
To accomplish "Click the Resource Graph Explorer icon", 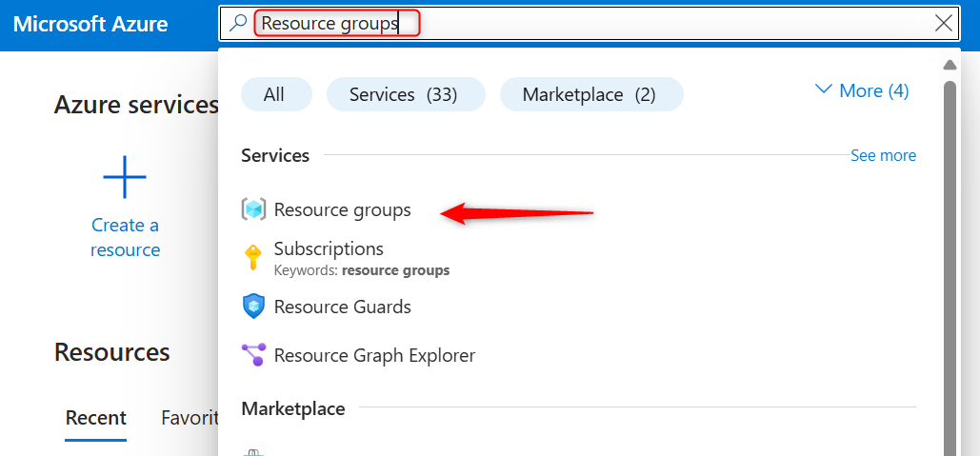I will (253, 355).
